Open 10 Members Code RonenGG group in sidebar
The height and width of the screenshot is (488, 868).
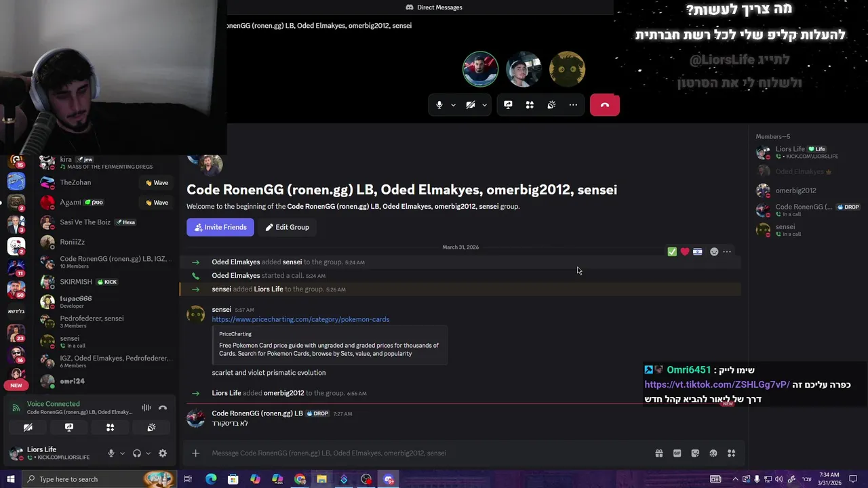105,262
